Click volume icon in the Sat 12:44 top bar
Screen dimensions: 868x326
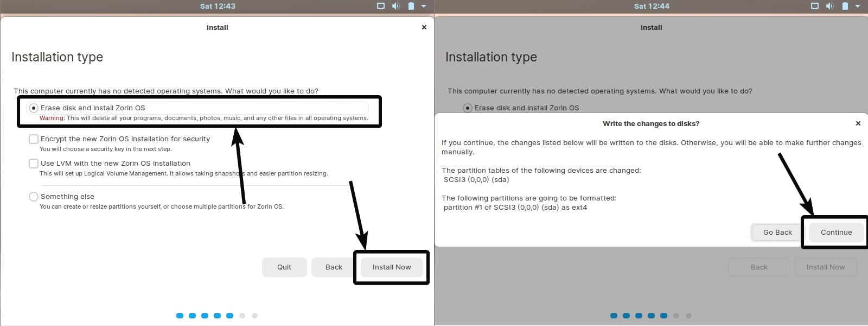pos(830,6)
